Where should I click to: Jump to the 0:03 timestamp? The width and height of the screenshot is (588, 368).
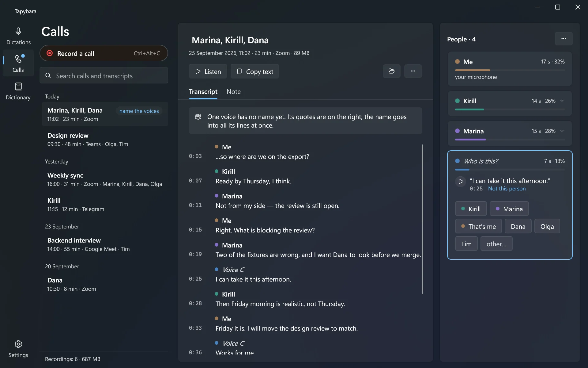point(195,156)
